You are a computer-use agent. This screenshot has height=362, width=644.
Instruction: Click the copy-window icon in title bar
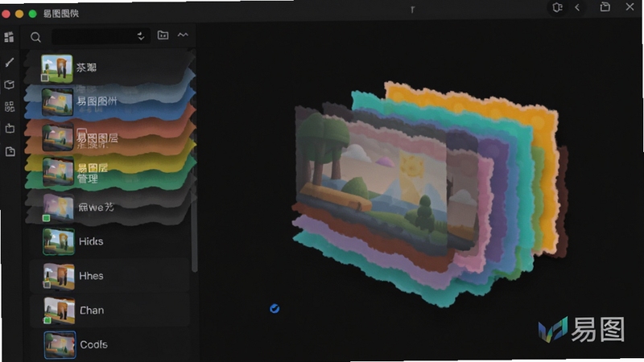[x=605, y=6]
